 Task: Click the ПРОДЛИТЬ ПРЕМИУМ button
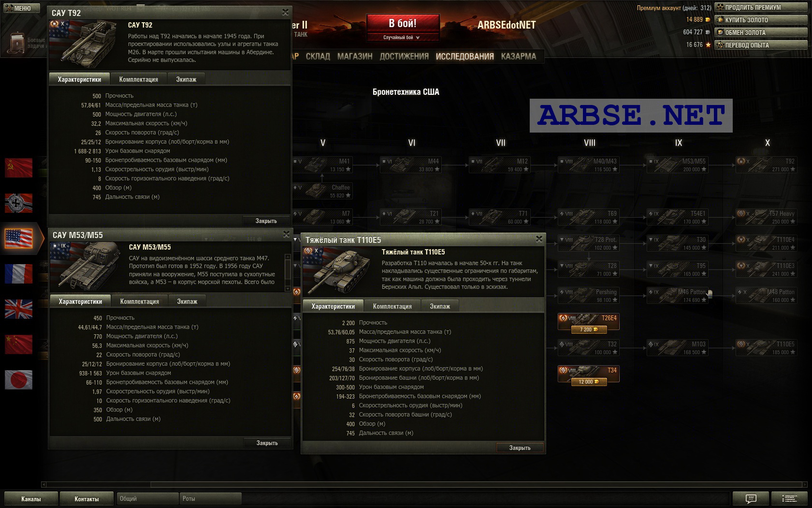coord(761,7)
